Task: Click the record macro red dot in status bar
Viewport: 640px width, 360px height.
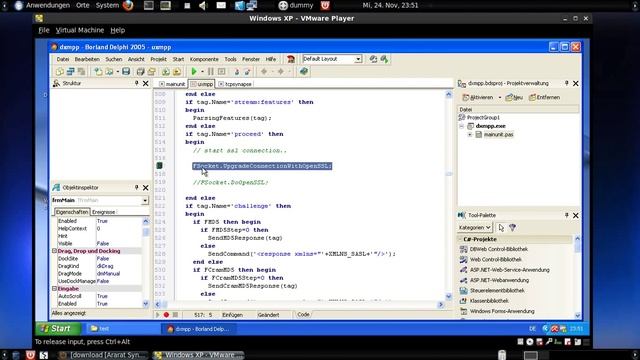Action: tap(166, 315)
